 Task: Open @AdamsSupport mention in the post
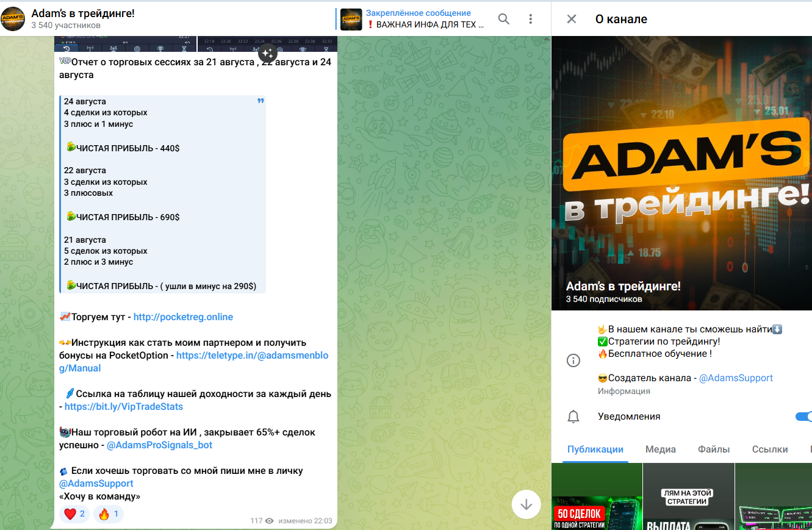pyautogui.click(x=96, y=484)
